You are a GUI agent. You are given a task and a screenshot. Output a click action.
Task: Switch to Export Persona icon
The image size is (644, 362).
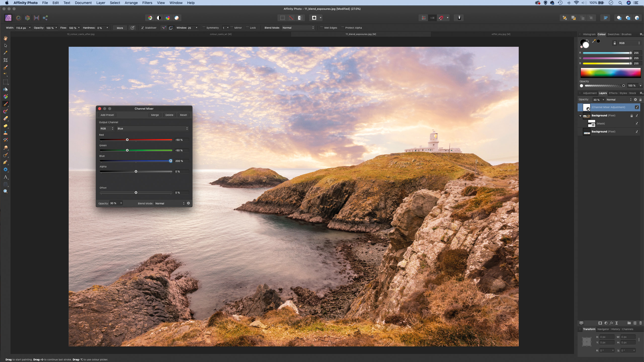point(45,18)
